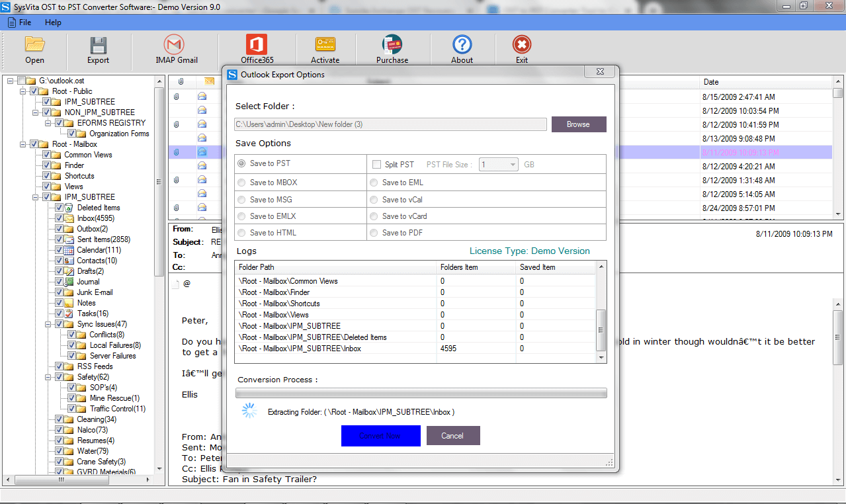
Task: Open the Purchase page via toolbar icon
Action: pyautogui.click(x=392, y=49)
